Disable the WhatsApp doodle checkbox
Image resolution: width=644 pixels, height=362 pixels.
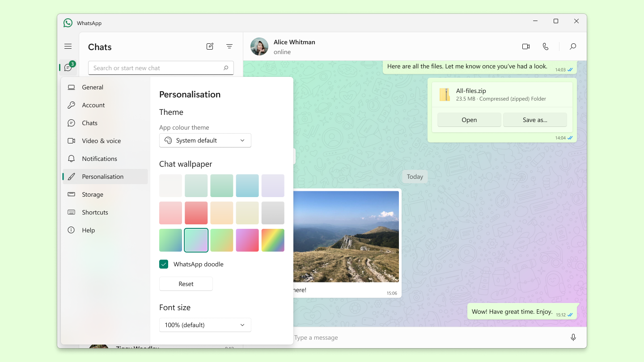click(164, 264)
